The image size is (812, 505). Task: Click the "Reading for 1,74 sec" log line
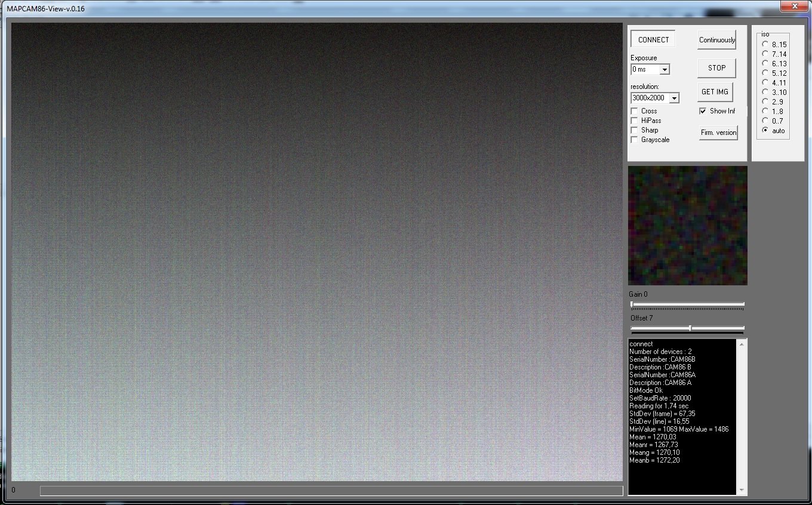tap(659, 406)
